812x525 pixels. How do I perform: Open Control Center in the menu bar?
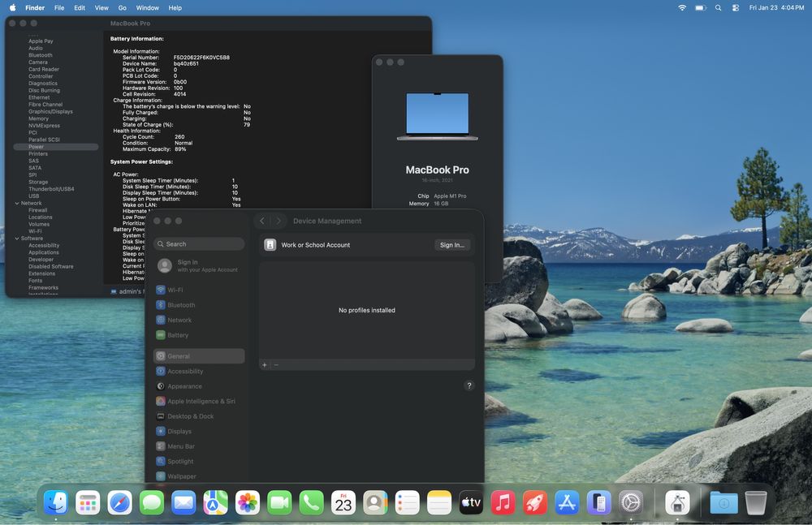pyautogui.click(x=736, y=8)
